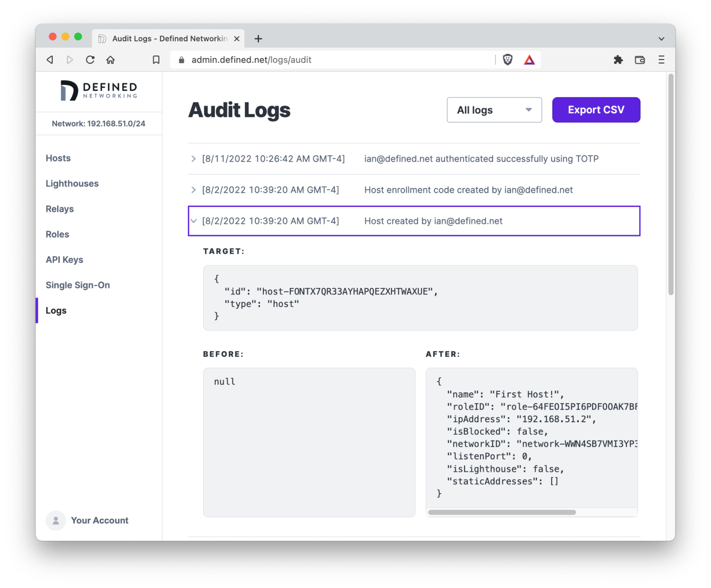711x588 pixels.
Task: Navigate to API Keys in sidebar
Action: click(x=64, y=259)
